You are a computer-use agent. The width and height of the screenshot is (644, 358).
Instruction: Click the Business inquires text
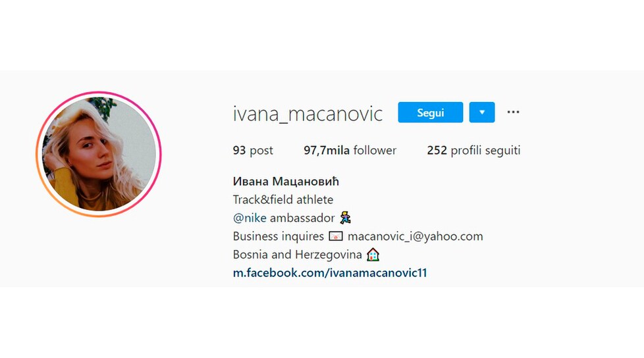point(278,236)
